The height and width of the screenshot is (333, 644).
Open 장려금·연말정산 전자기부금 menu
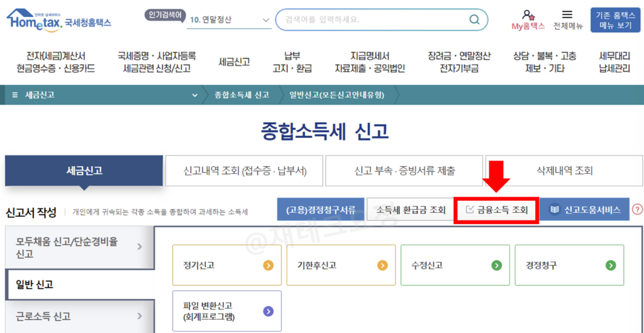(x=459, y=62)
